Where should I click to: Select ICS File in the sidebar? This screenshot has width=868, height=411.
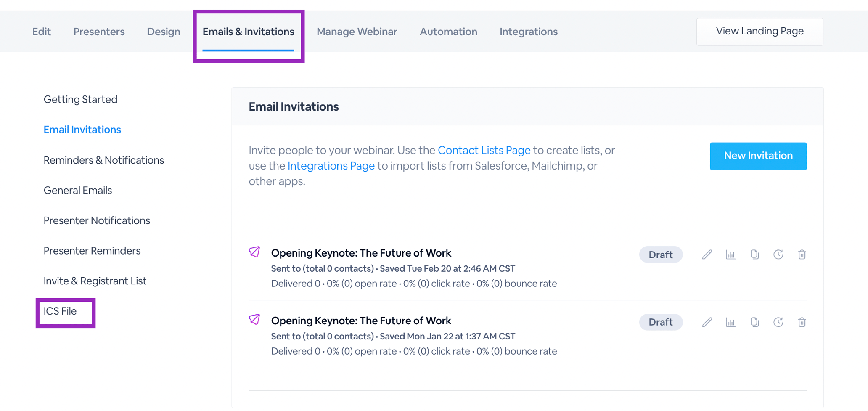pyautogui.click(x=60, y=311)
